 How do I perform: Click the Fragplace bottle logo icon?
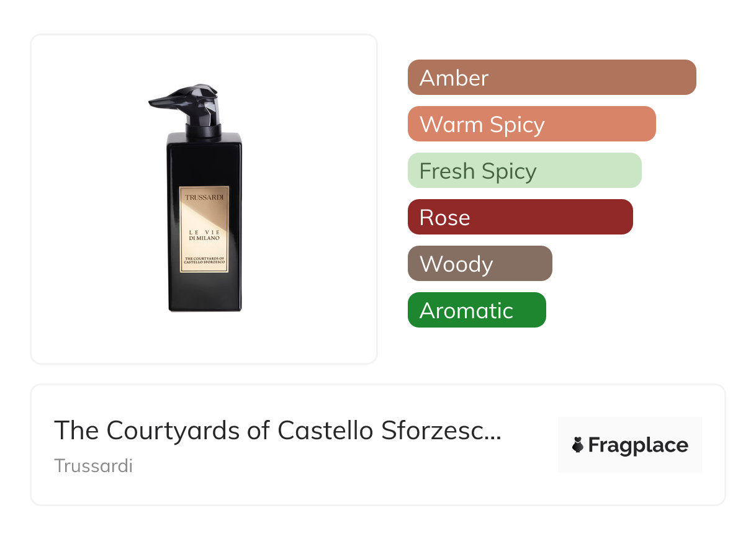[x=577, y=445]
